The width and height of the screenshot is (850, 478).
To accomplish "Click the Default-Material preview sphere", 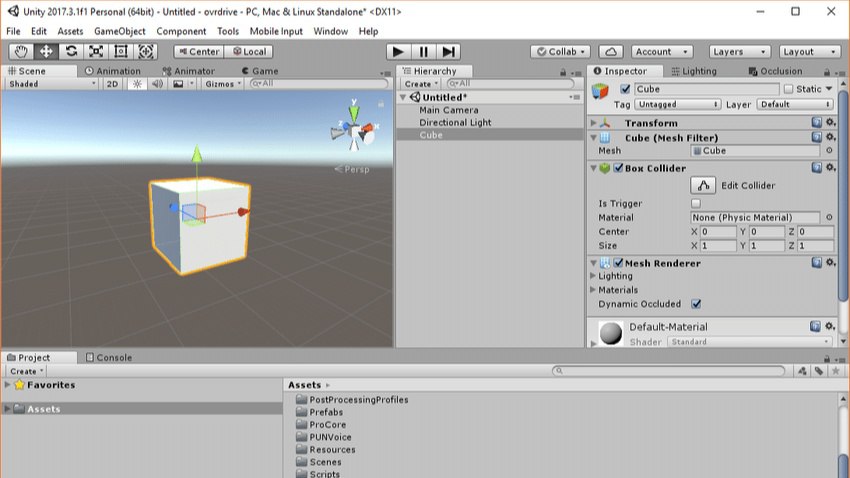I will [609, 333].
